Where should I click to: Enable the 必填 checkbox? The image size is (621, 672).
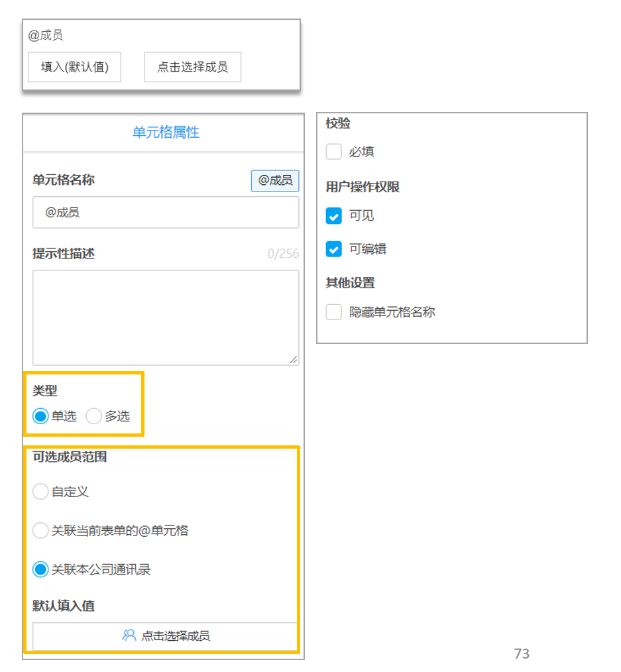tap(334, 152)
